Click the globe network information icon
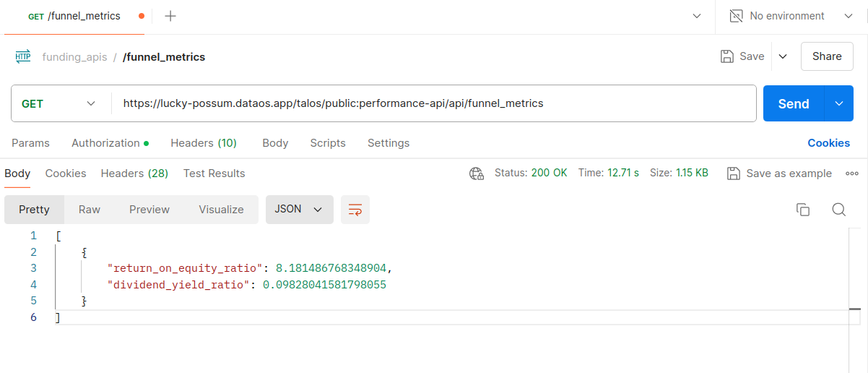This screenshot has width=868, height=373. [476, 173]
